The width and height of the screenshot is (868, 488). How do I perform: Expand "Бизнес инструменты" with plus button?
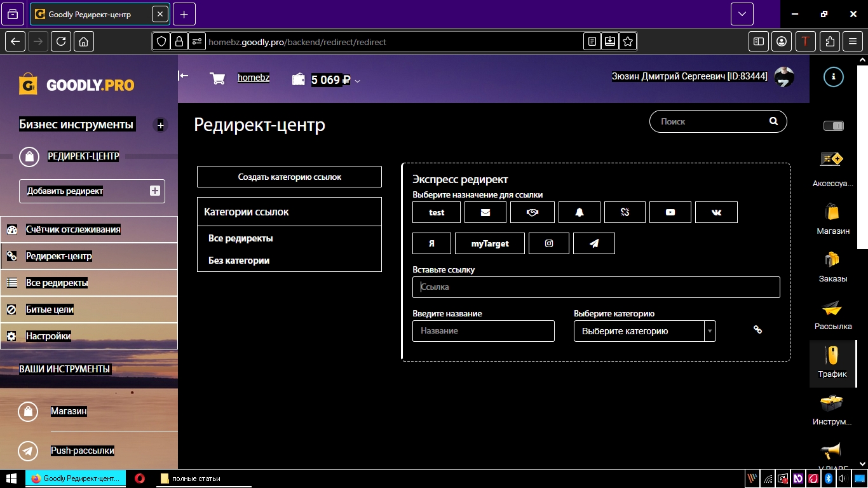pyautogui.click(x=160, y=125)
